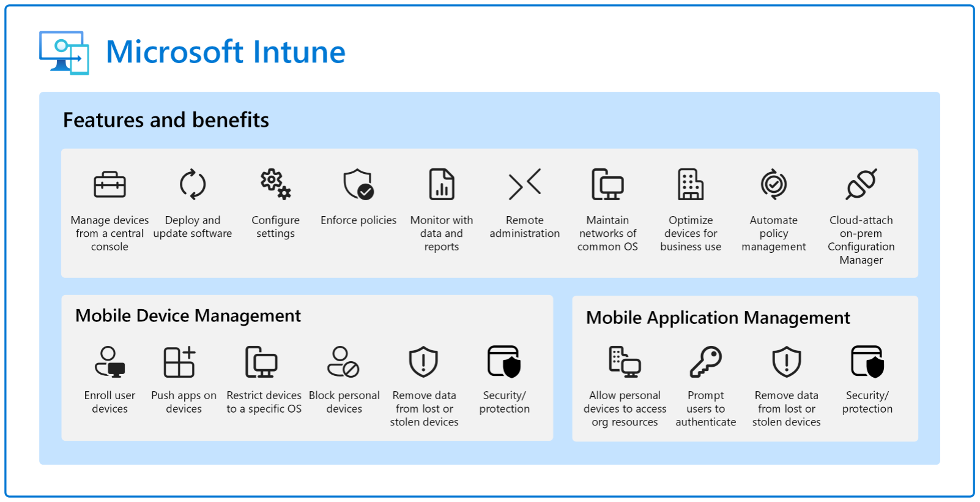This screenshot has height=502, width=980.
Task: Click the Prompt users to authenticate key icon
Action: tap(706, 362)
